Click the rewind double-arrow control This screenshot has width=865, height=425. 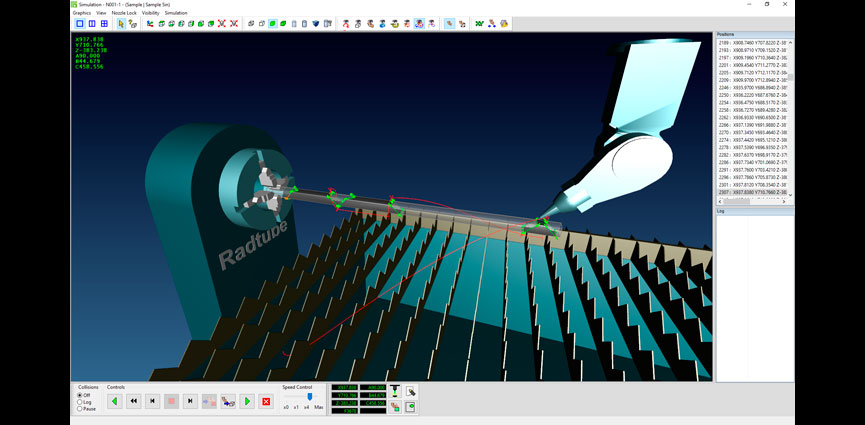133,401
